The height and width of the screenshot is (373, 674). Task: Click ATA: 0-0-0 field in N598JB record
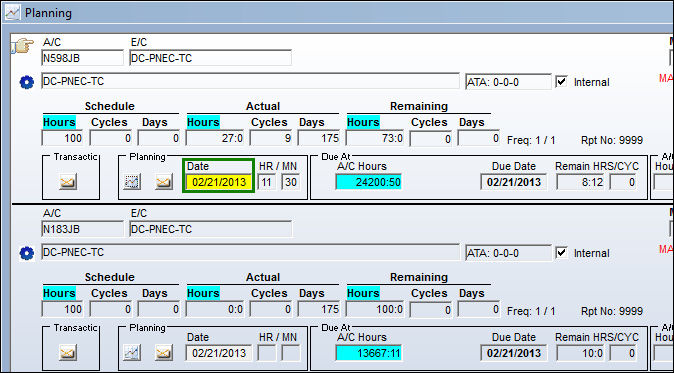[509, 82]
